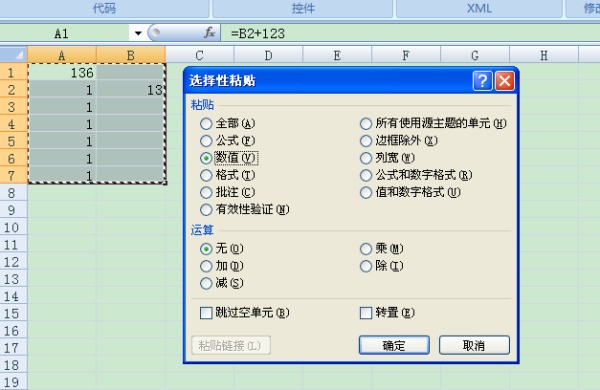Click cell A2 containing 1
The width and height of the screenshot is (600, 390).
(x=62, y=89)
